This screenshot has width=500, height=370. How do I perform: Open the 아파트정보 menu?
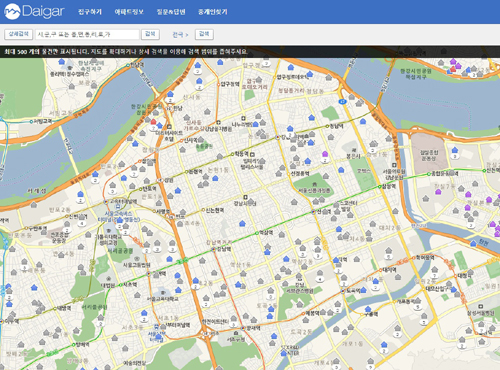point(129,12)
